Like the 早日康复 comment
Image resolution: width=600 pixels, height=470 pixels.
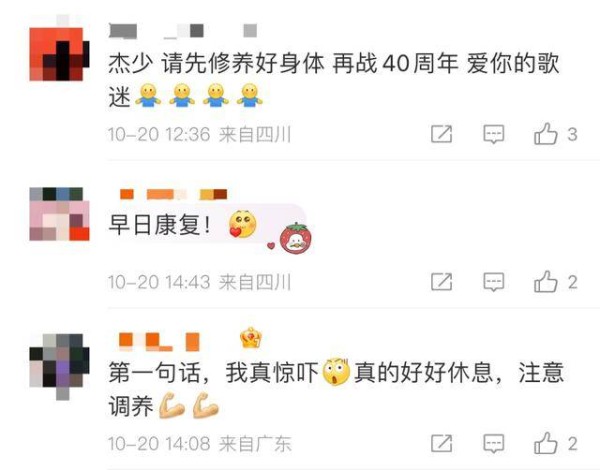(546, 282)
